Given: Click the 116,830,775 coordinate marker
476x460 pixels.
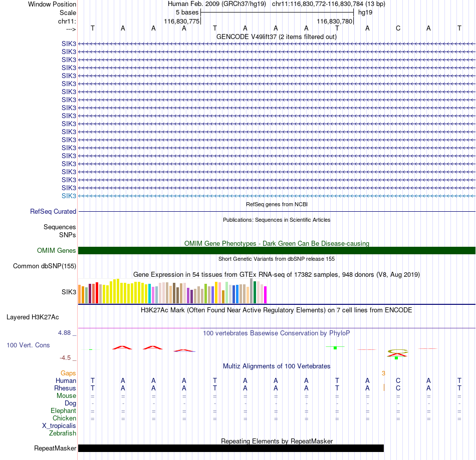Looking at the screenshot, I should tap(181, 21).
